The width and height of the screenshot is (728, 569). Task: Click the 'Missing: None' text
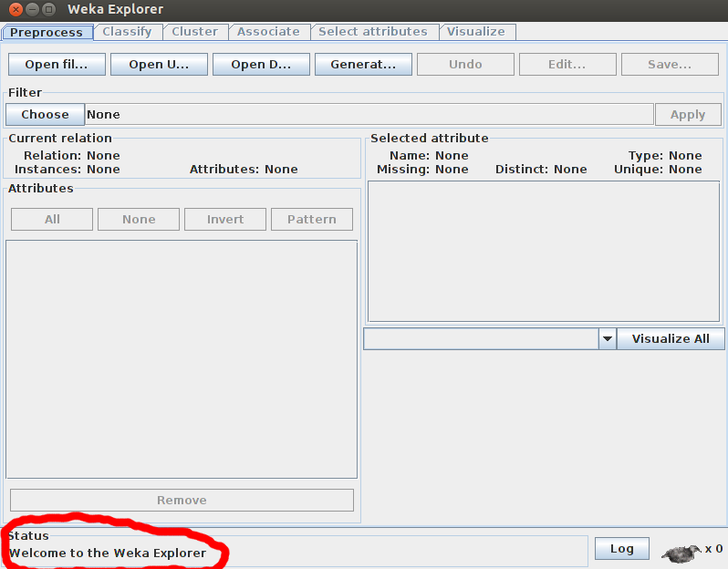(x=422, y=170)
